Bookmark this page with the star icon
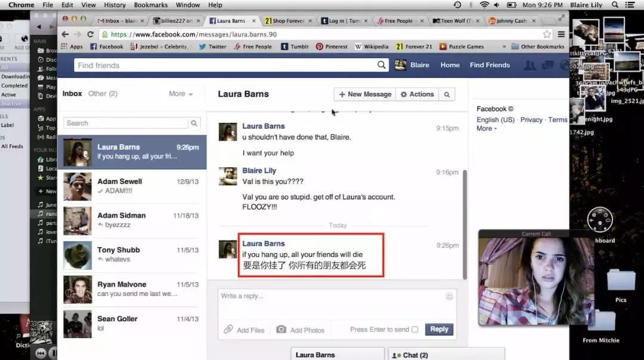The width and height of the screenshot is (644, 360). coord(547,34)
